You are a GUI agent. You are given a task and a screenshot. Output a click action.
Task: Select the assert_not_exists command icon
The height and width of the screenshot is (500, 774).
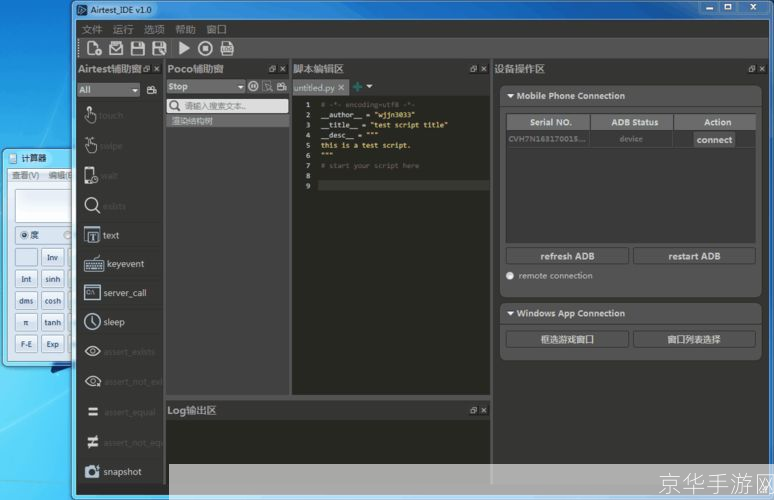point(93,381)
